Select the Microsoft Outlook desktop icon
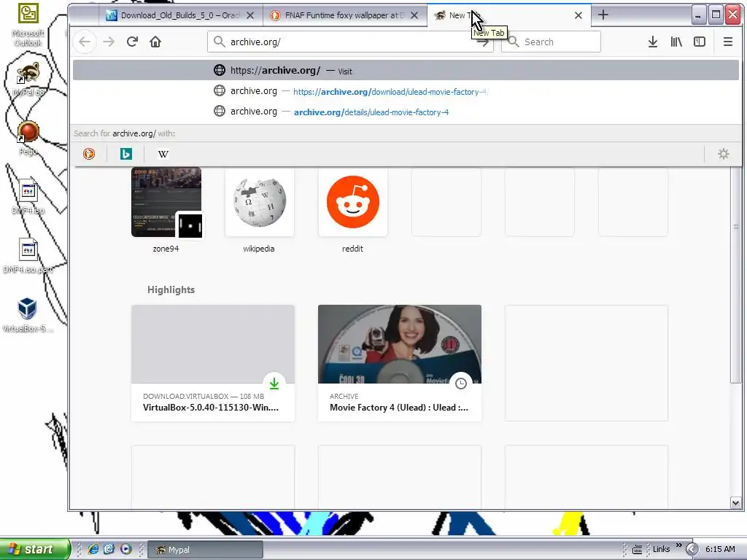The width and height of the screenshot is (747, 560). tap(28, 25)
